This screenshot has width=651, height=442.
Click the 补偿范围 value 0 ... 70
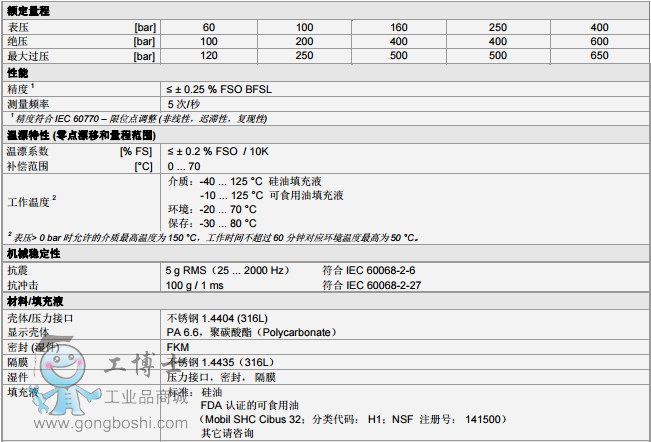(184, 165)
